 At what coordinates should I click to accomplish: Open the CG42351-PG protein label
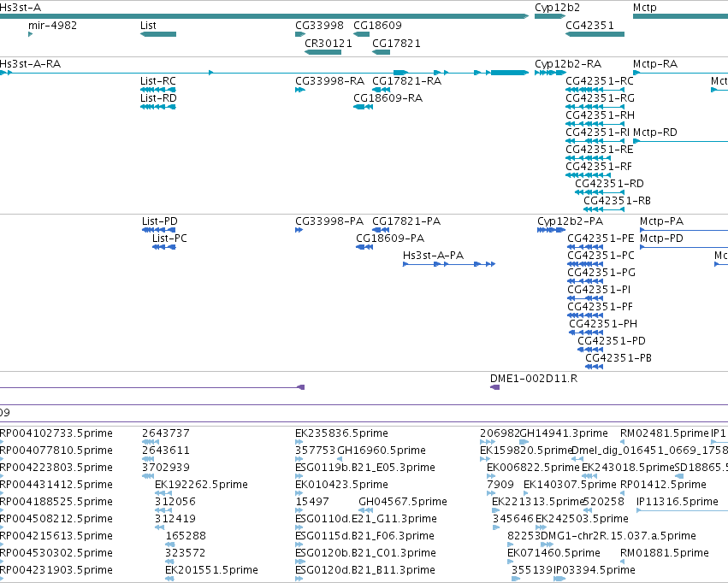pyautogui.click(x=601, y=273)
